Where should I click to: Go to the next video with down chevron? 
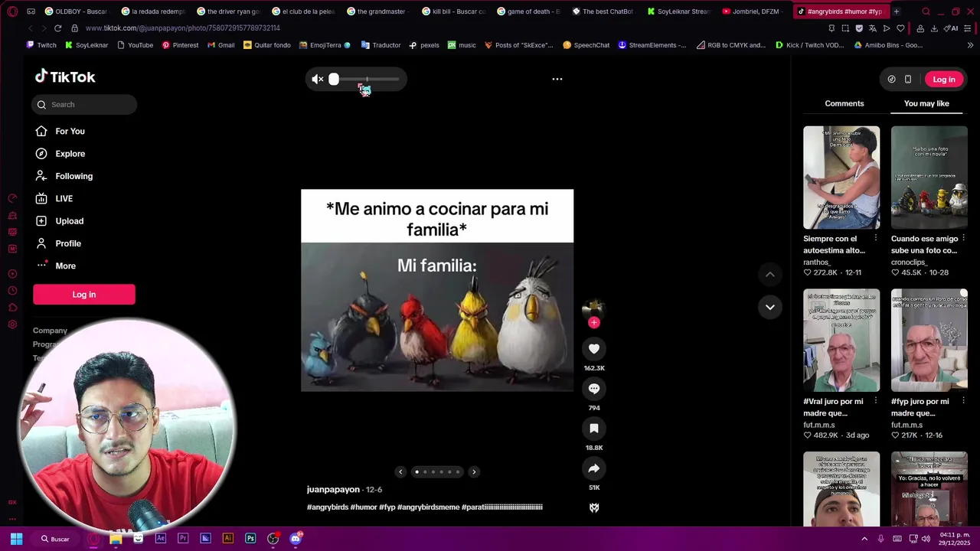[x=770, y=307]
